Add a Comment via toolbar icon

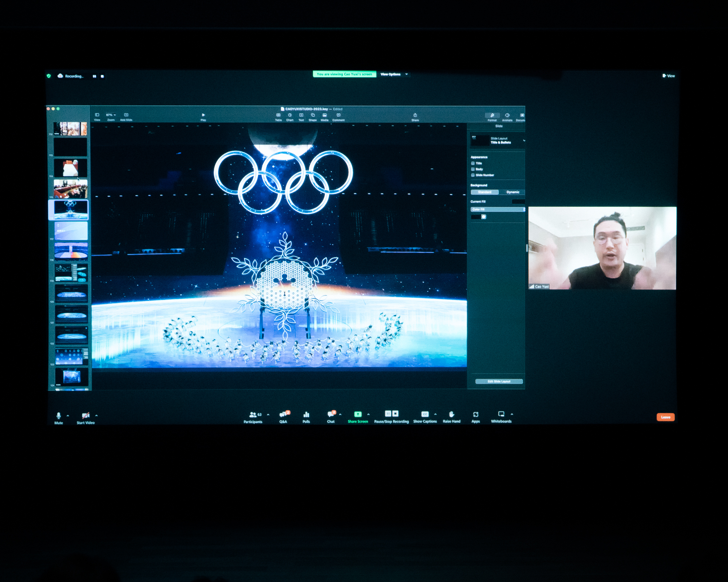(x=339, y=115)
